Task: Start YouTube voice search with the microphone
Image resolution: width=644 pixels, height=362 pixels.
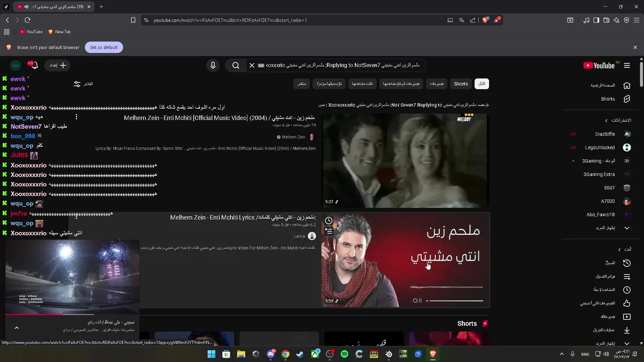Action: 213,65
